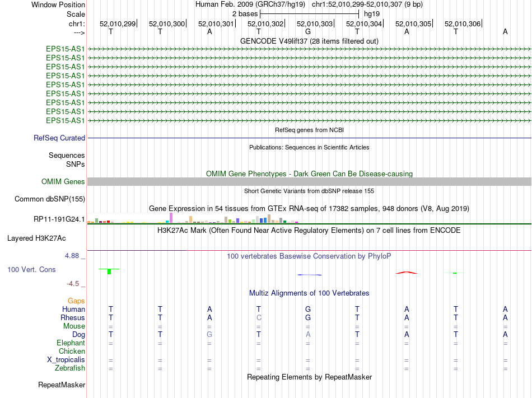Click the Layered H3K27Ac label

pyautogui.click(x=36, y=238)
